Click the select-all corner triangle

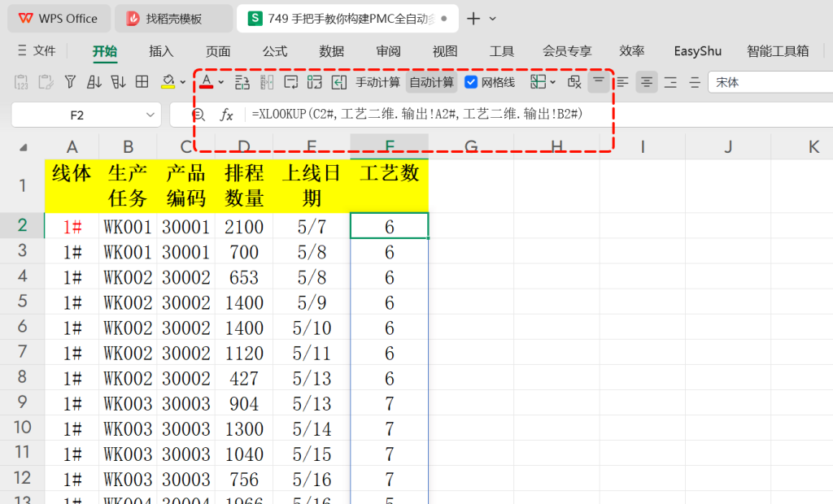(24, 147)
